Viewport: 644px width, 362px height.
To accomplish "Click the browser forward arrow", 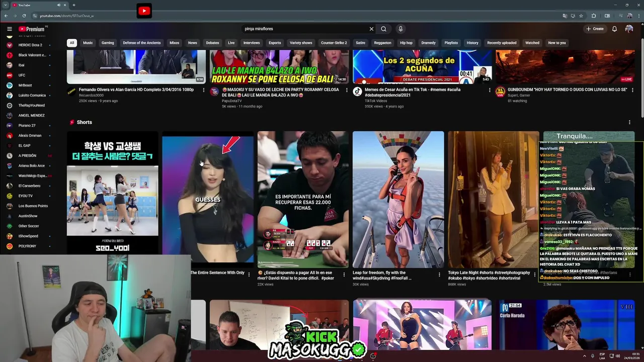I will pyautogui.click(x=15, y=16).
